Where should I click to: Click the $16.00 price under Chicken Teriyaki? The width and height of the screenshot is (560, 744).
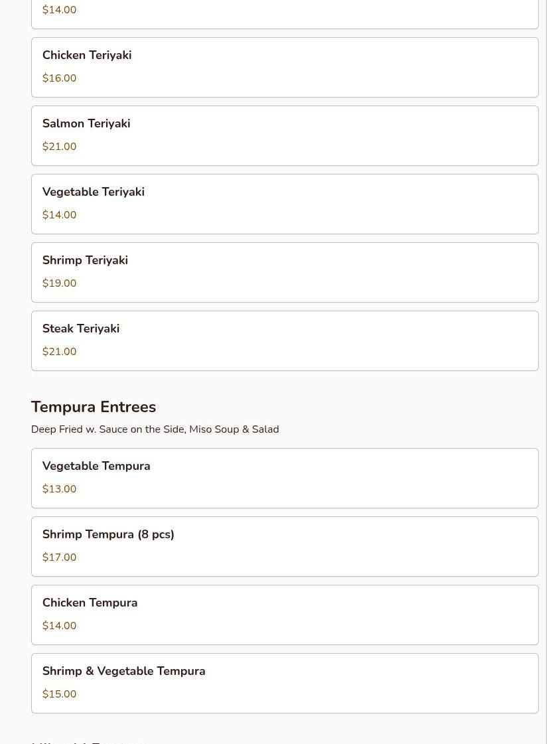(x=59, y=78)
